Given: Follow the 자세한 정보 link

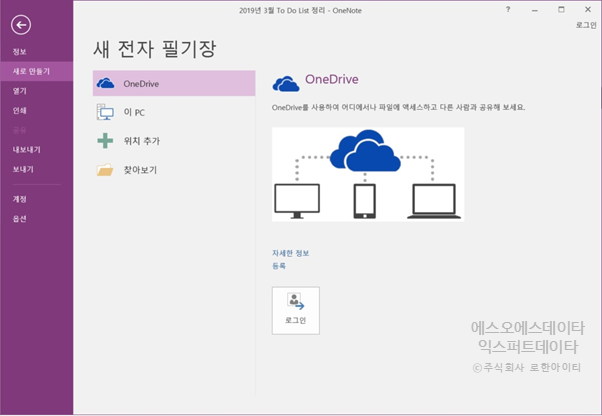Looking at the screenshot, I should 291,253.
